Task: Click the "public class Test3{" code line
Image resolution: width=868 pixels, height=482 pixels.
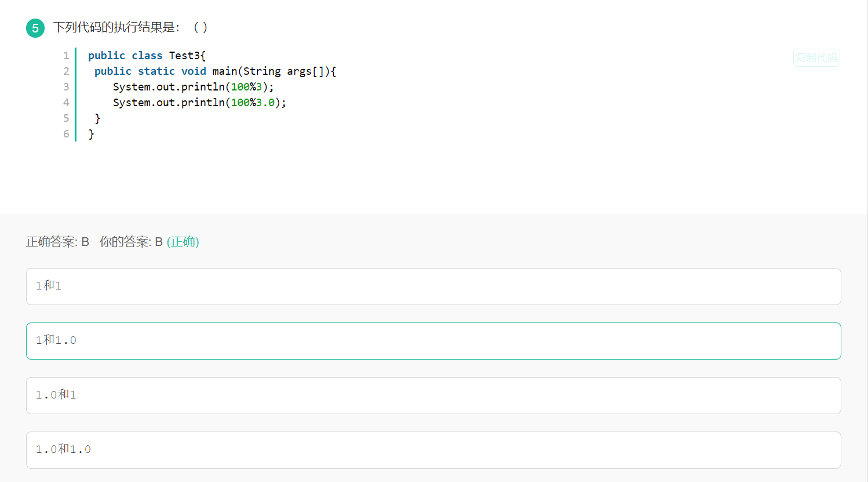Action: 147,56
